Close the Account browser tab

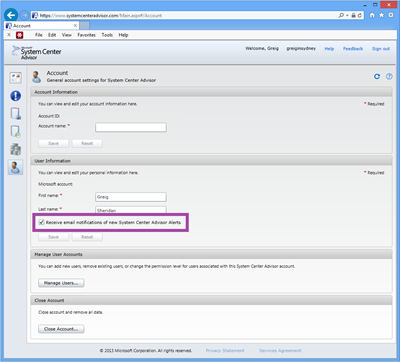75,26
